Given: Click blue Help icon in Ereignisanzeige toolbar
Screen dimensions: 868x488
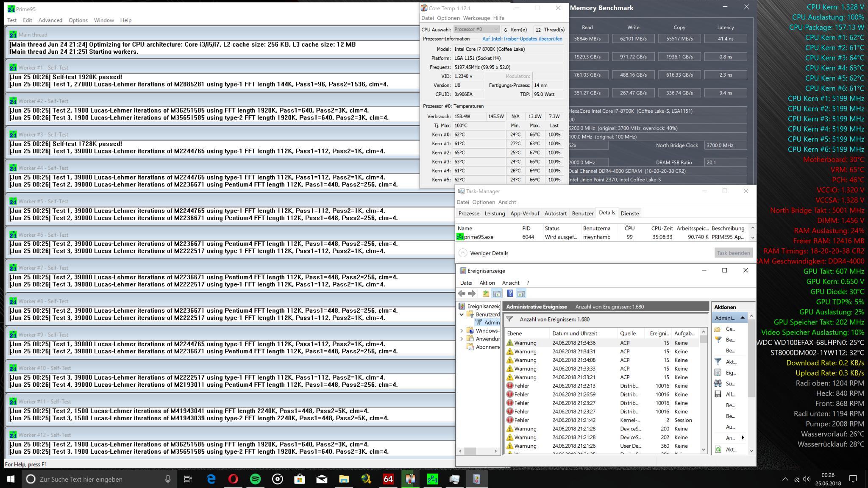Looking at the screenshot, I should tap(510, 294).
